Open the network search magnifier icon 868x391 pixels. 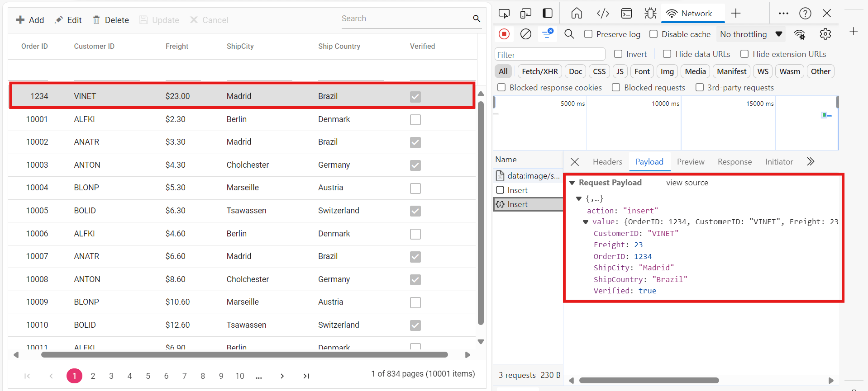(x=569, y=34)
